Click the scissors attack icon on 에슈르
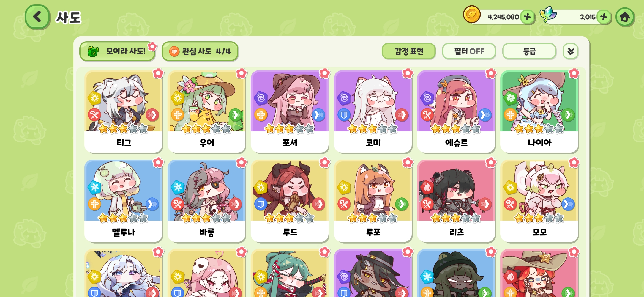644x297 pixels. coord(427,115)
